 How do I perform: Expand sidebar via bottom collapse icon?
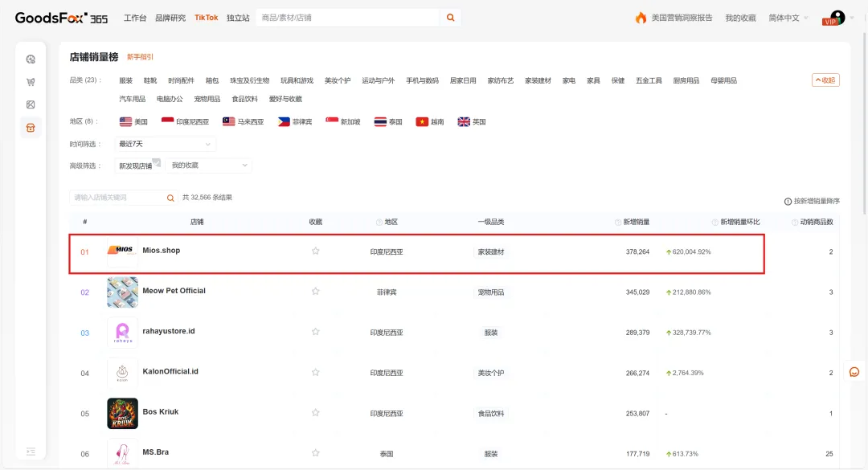point(31,452)
